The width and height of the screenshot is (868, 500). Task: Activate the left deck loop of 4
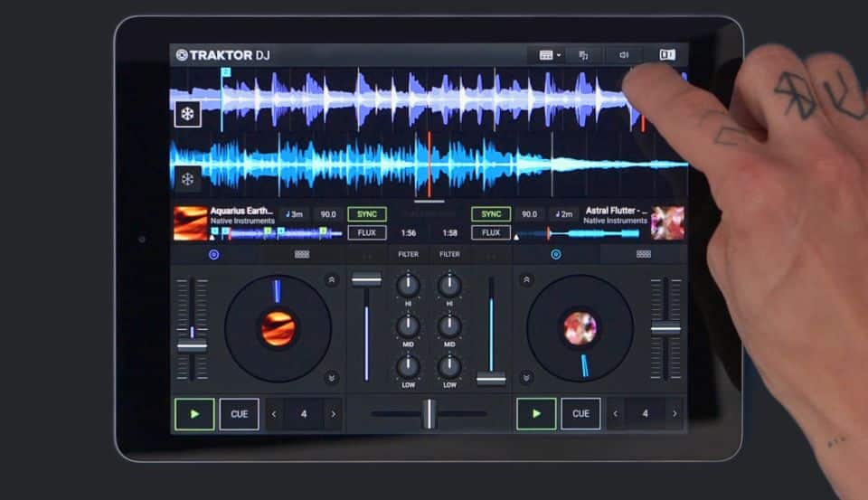[x=304, y=414]
